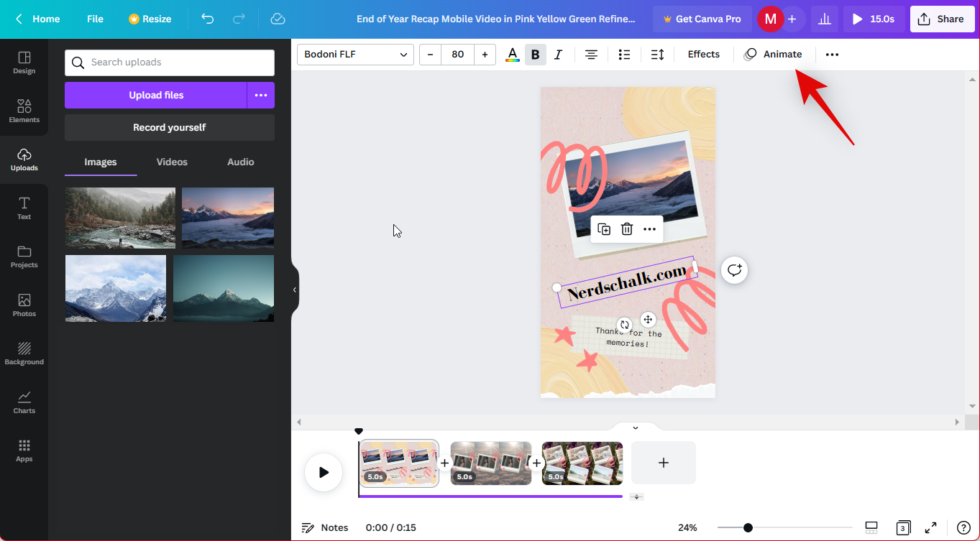Open the Animate option
Screen dimensions: 980x541
773,55
